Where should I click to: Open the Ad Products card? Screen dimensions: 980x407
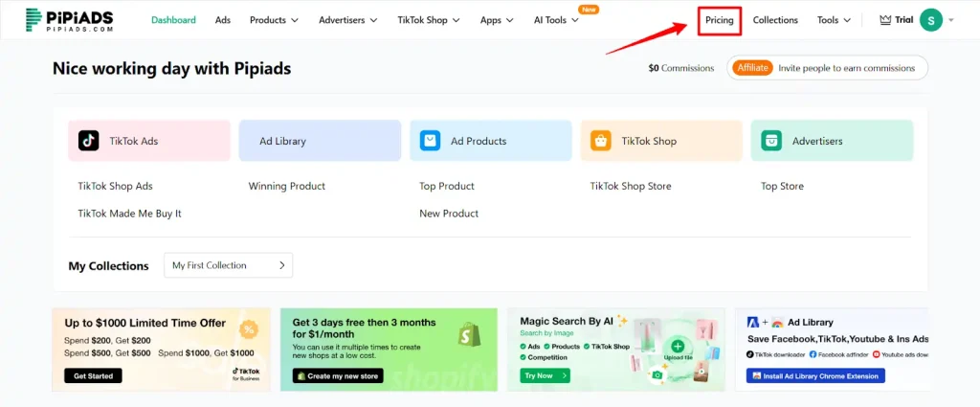pyautogui.click(x=491, y=141)
